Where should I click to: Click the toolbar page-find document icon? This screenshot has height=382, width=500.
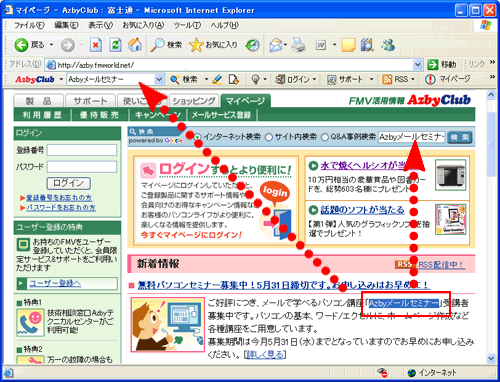pos(234,79)
